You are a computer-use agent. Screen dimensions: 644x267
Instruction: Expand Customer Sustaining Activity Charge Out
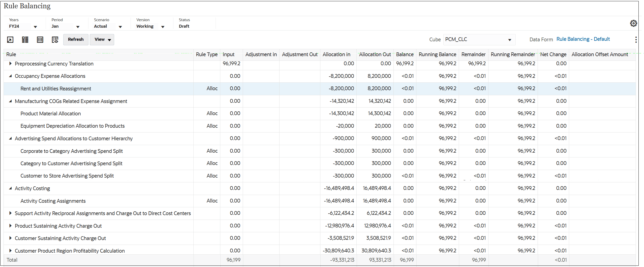click(x=10, y=238)
